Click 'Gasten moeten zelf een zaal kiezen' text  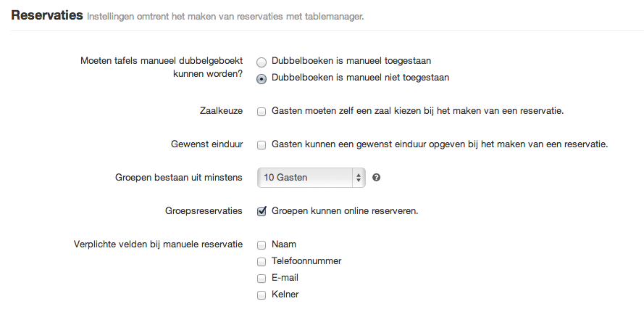338,111
